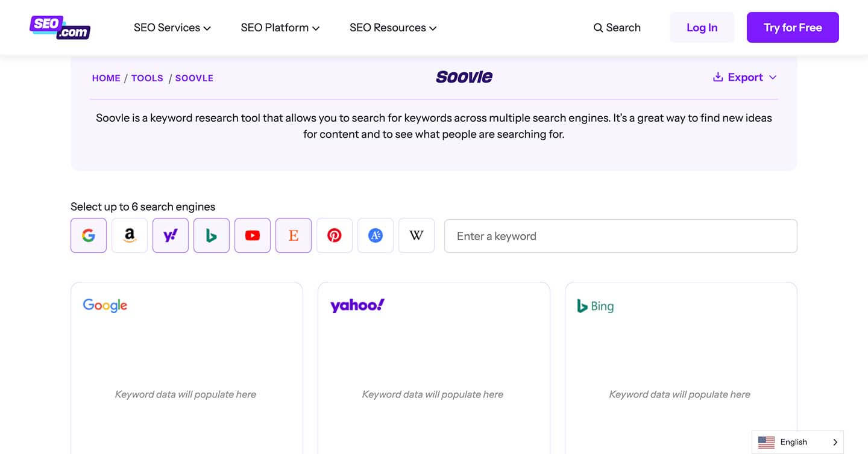This screenshot has height=454, width=868.
Task: Toggle the YouTube search engine
Action: click(253, 235)
